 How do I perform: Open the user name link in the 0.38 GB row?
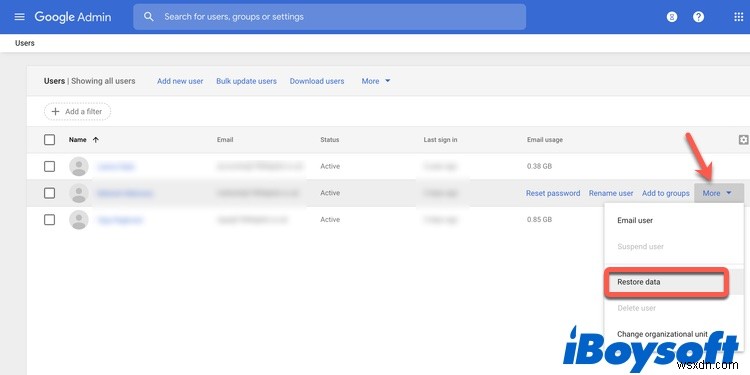tap(116, 166)
